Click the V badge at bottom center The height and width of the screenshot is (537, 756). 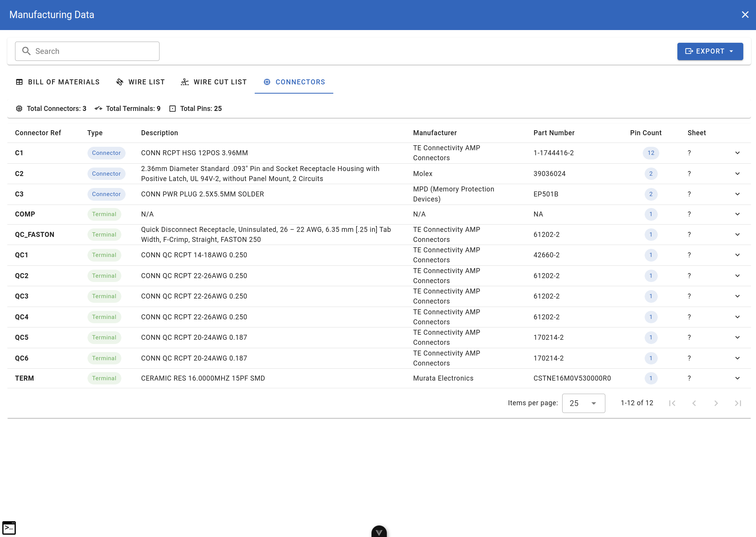click(x=379, y=532)
